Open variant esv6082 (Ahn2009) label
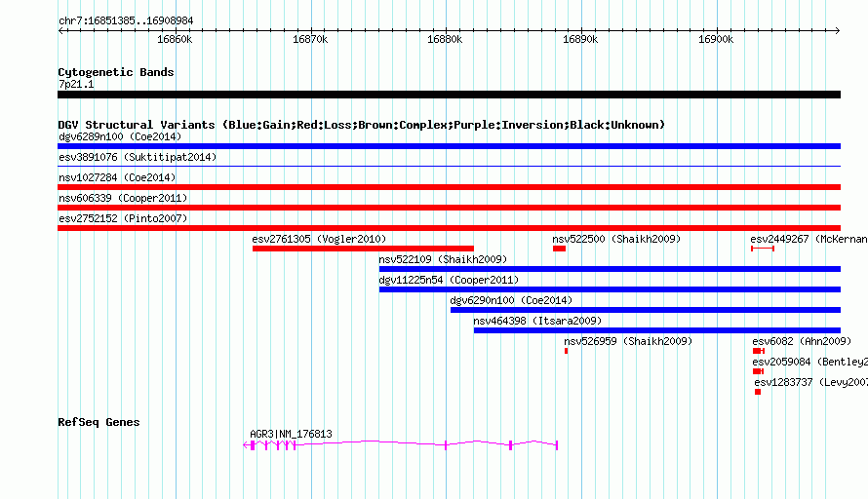Screen dimensions: 868x499 tap(802, 341)
